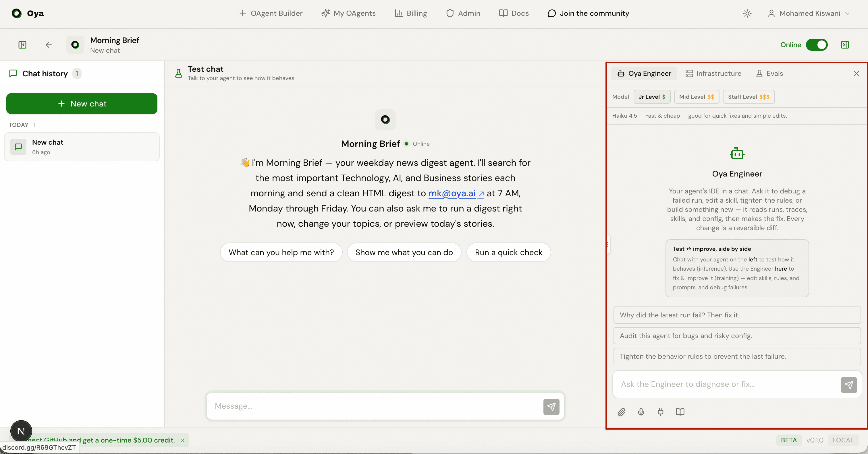Click Join the community
This screenshot has width=868, height=454.
tap(588, 13)
